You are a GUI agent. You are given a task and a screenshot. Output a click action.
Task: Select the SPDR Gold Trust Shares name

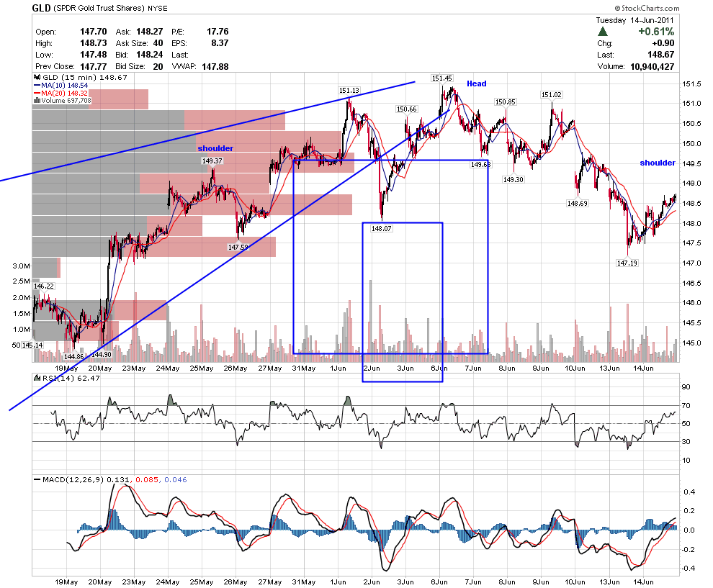click(99, 8)
